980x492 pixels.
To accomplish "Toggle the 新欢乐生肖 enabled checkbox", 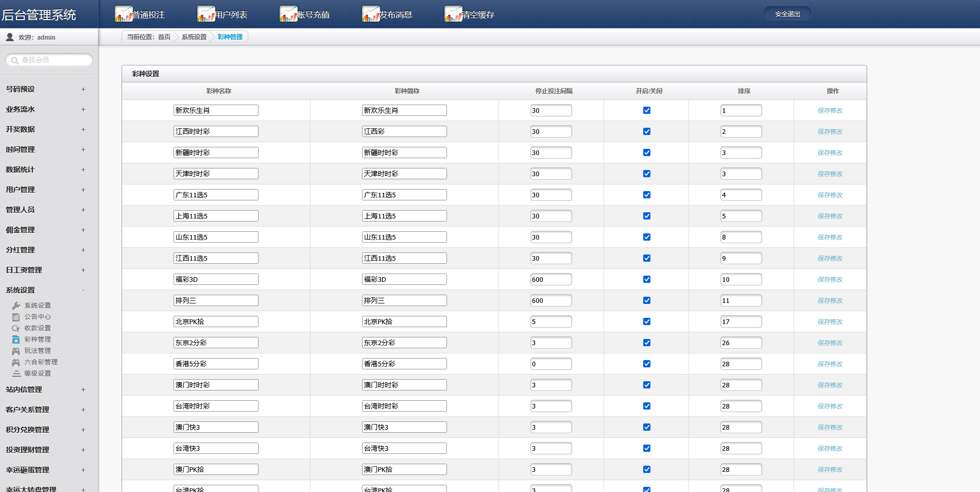I will (647, 110).
